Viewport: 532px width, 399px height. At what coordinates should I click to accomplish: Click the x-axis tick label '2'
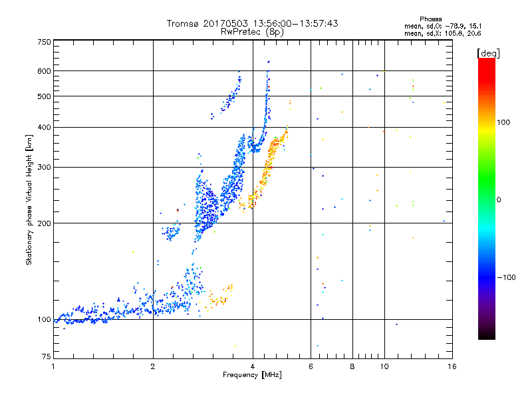pyautogui.click(x=153, y=366)
